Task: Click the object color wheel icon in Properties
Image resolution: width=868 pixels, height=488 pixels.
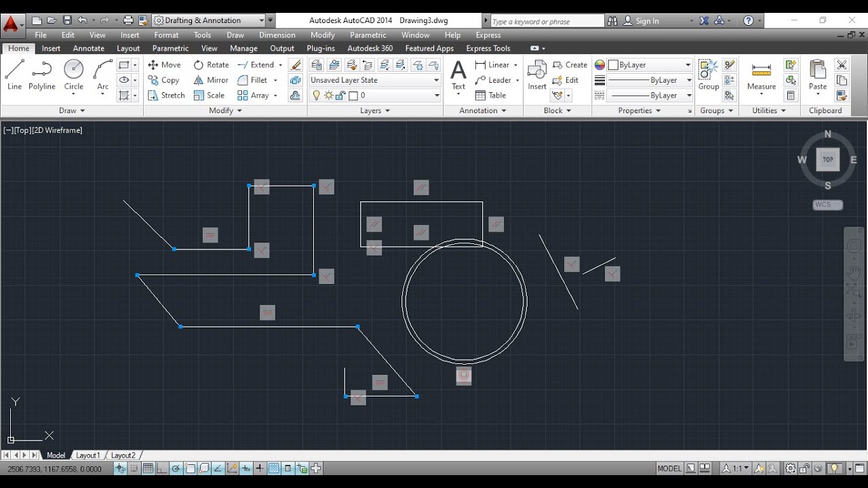Action: tap(599, 65)
